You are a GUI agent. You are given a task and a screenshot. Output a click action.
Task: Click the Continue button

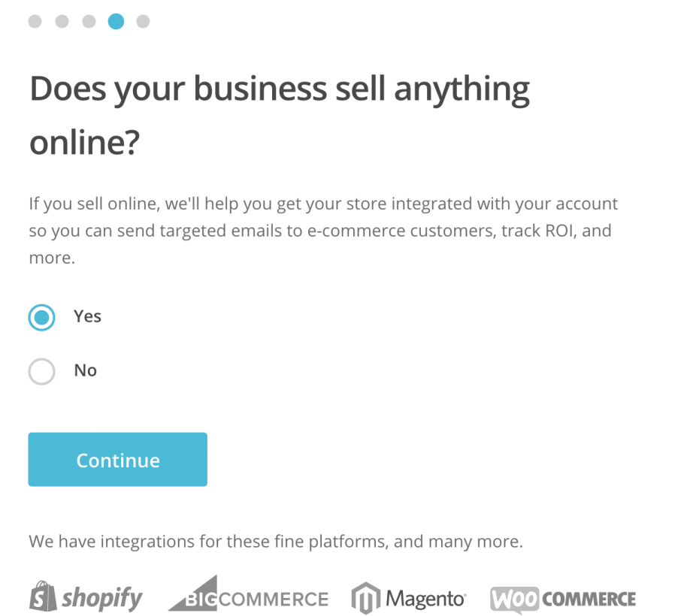[x=117, y=459]
